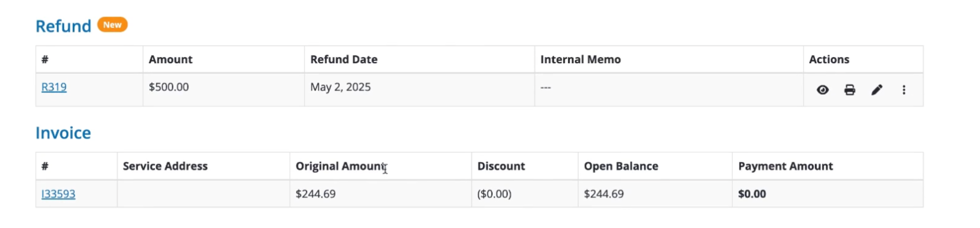Open more actions menu for refund R319
This screenshot has height=228, width=980.
pyautogui.click(x=904, y=90)
